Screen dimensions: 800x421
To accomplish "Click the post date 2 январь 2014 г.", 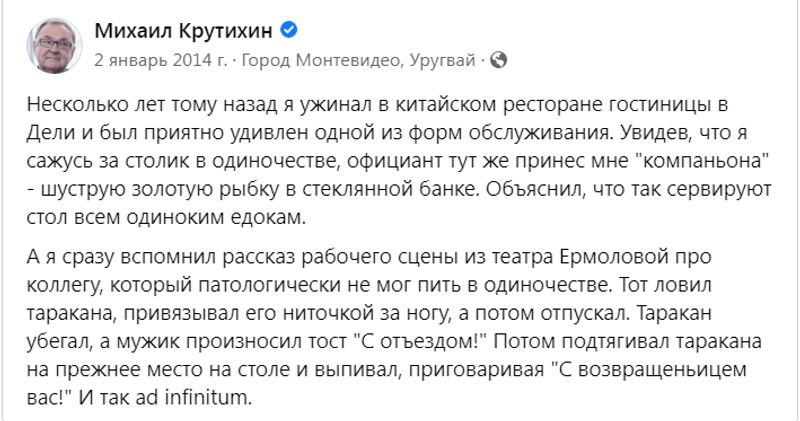I will (x=159, y=60).
